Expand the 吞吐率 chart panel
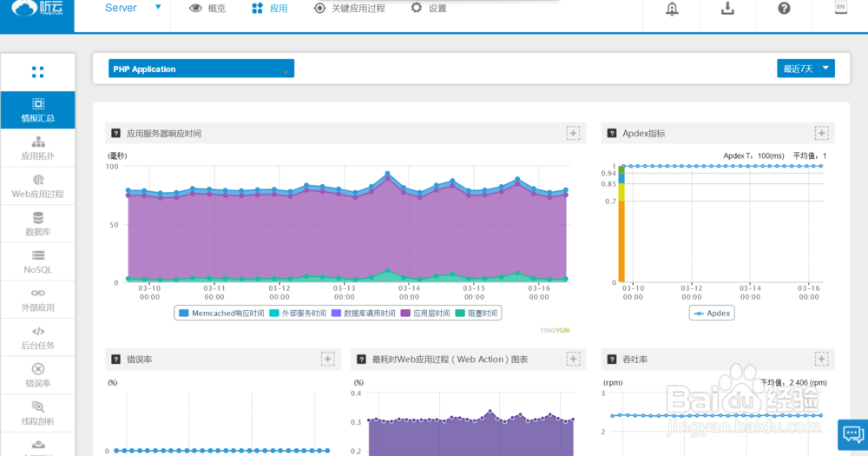 pyautogui.click(x=821, y=359)
